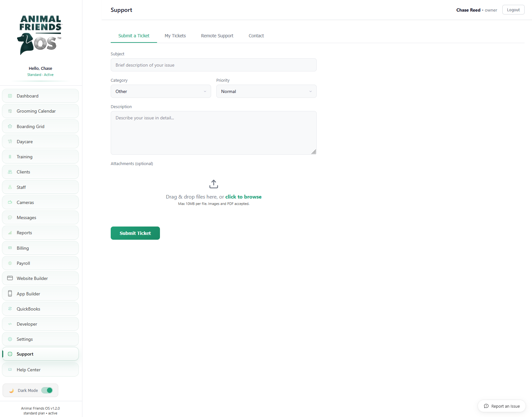Open the Category dropdown

point(161,91)
